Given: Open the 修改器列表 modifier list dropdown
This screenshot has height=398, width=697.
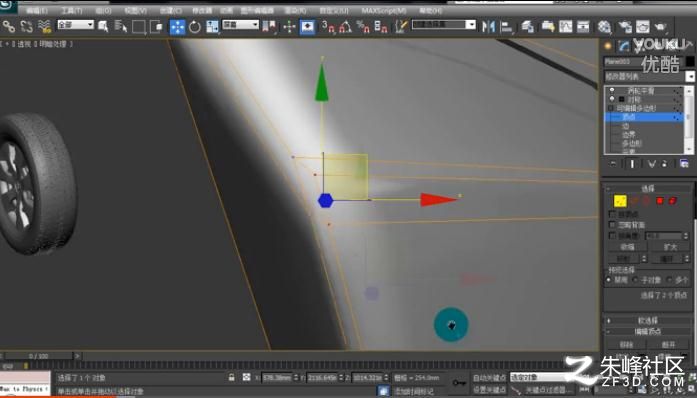Looking at the screenshot, I should [x=649, y=76].
